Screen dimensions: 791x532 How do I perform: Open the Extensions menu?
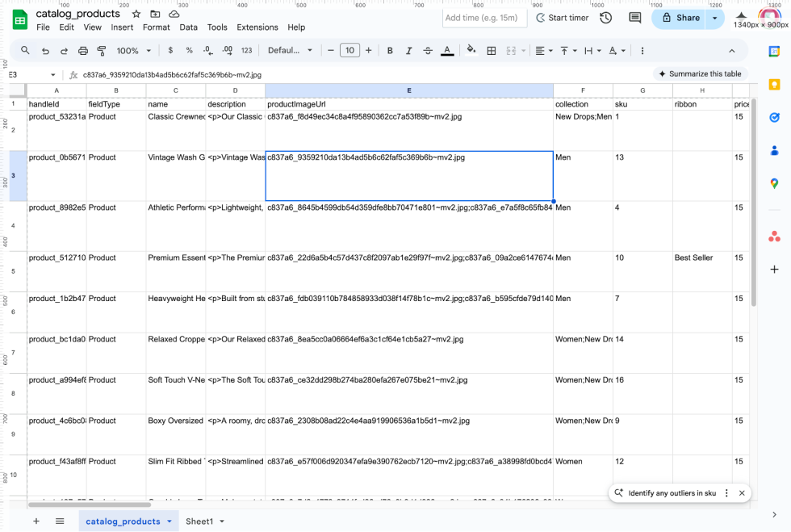click(x=257, y=27)
